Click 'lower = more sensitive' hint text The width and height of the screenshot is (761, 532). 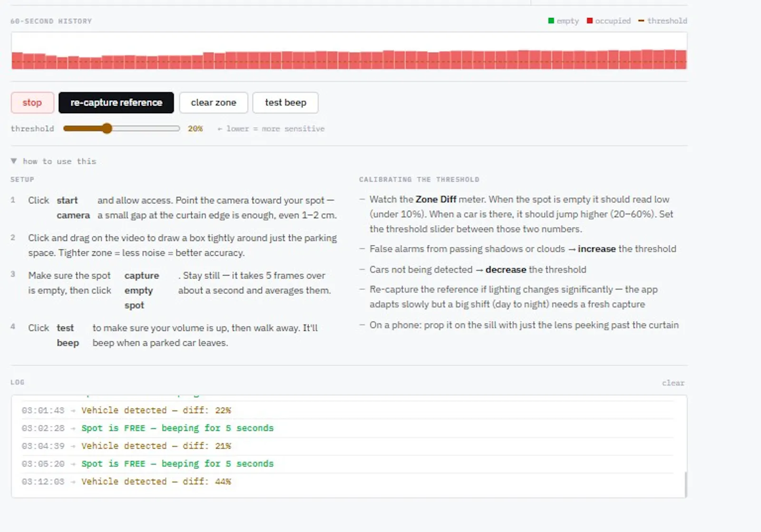click(271, 128)
